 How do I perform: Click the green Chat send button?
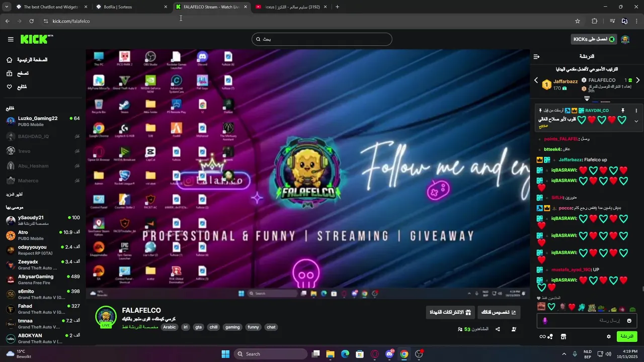(627, 336)
